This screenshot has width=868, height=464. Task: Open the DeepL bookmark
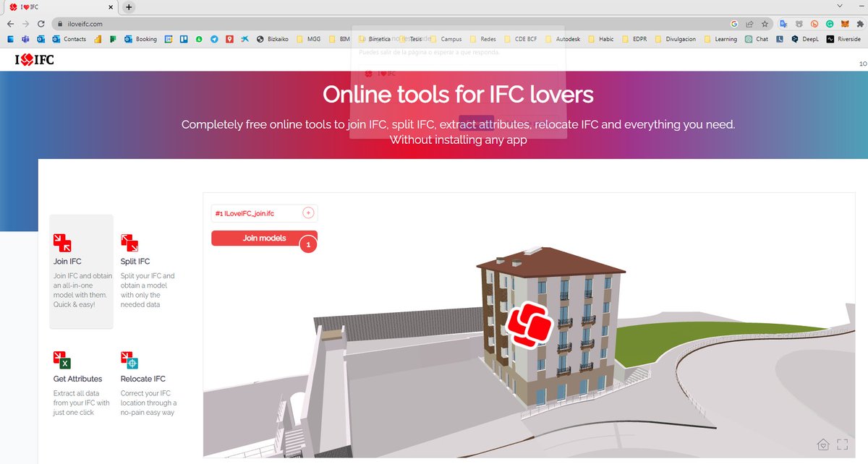click(x=804, y=39)
